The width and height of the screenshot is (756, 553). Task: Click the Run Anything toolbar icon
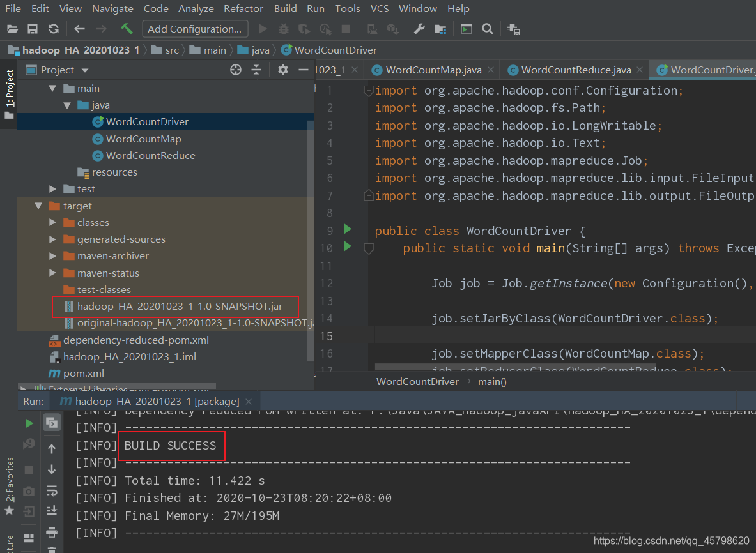click(x=467, y=29)
